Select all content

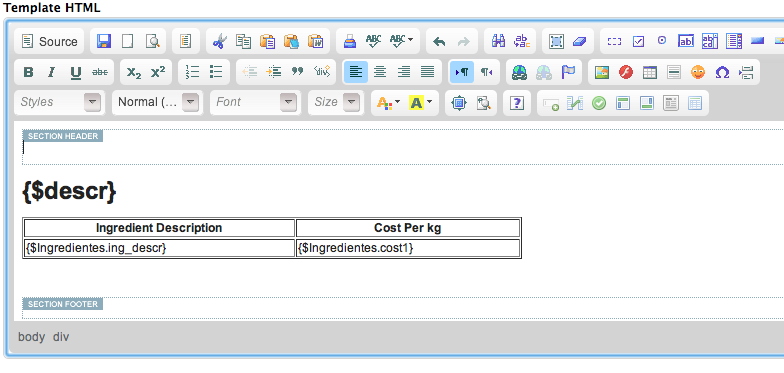(x=556, y=42)
